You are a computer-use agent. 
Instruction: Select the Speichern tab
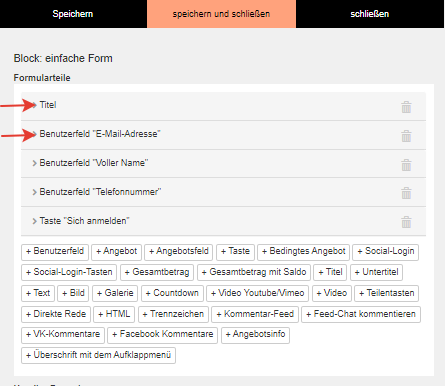[x=73, y=14]
